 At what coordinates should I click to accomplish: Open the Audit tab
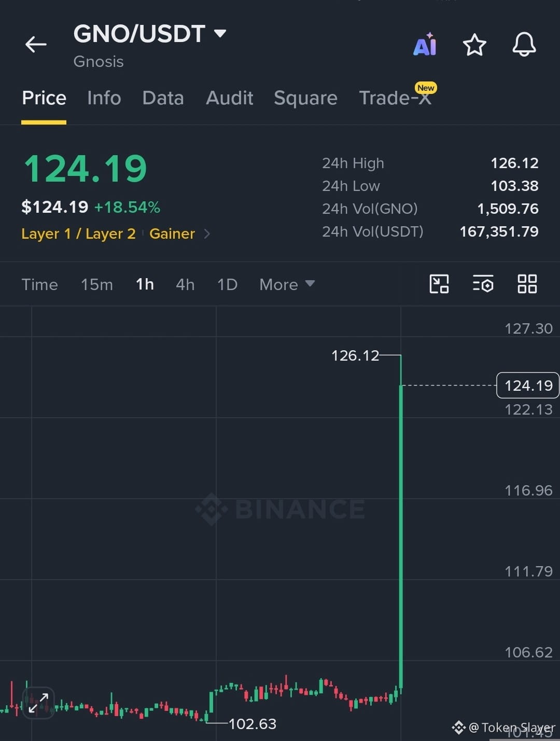click(x=230, y=98)
